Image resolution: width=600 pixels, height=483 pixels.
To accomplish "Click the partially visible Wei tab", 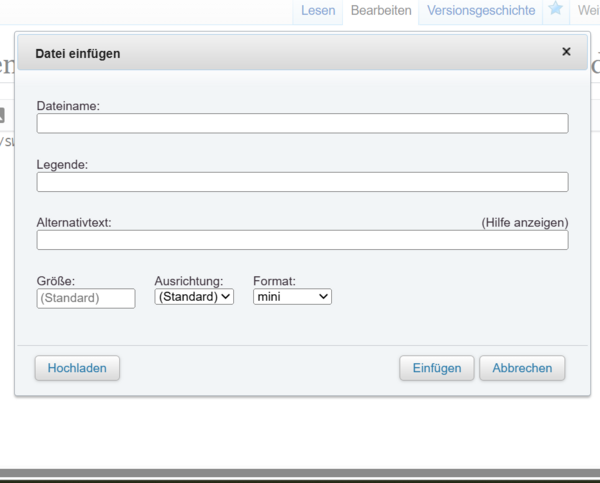I will pyautogui.click(x=587, y=10).
